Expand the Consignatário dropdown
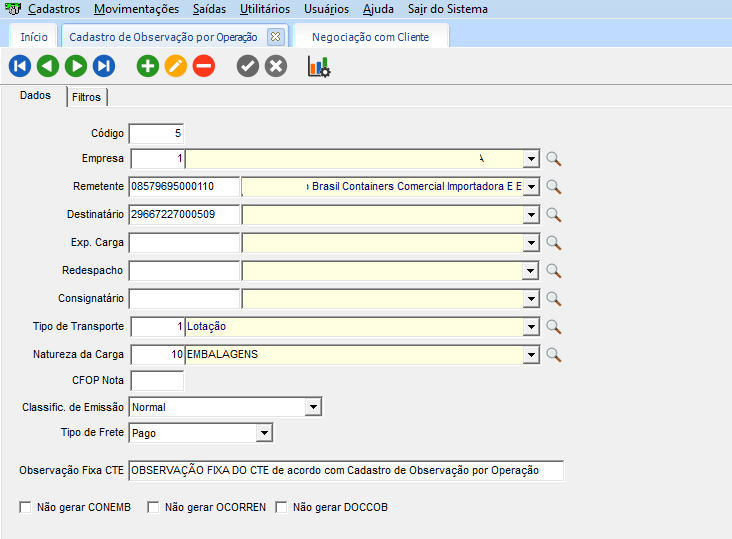Viewport: 732px width, 539px height. [x=531, y=299]
